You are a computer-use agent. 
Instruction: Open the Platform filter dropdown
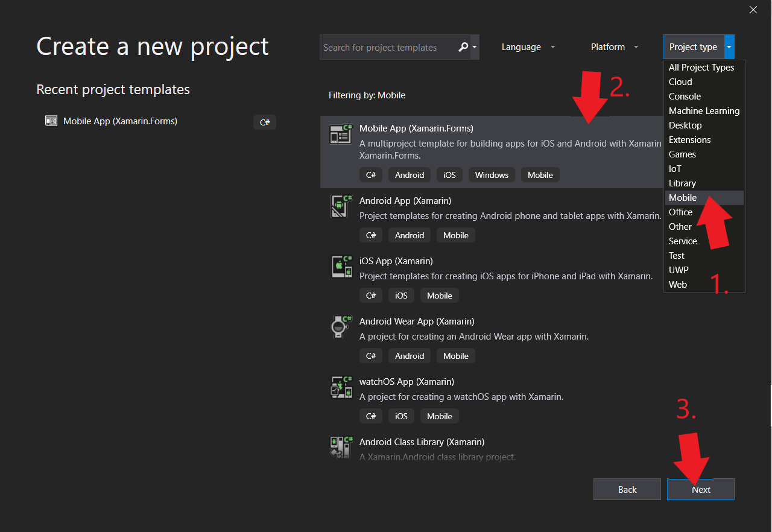[614, 47]
